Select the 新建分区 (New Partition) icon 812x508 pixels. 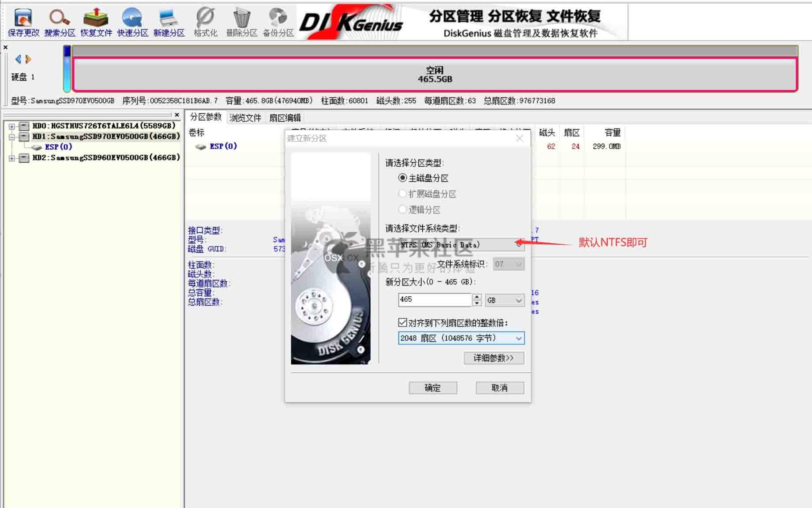[168, 20]
